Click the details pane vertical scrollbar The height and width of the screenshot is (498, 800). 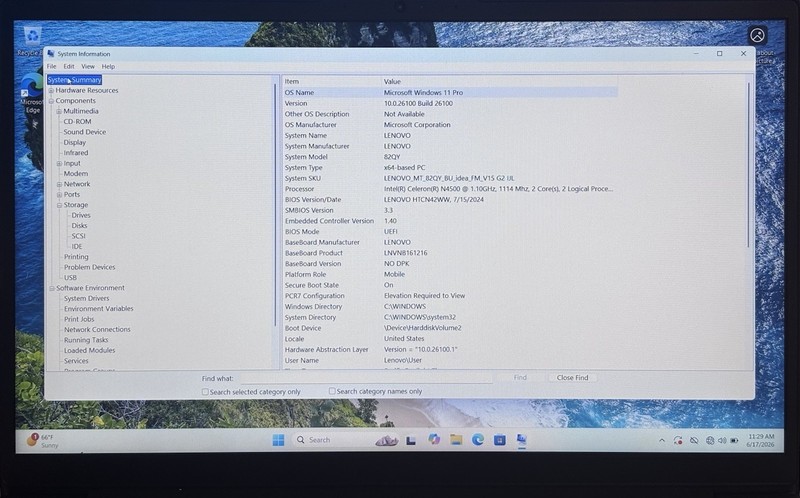tap(748, 165)
